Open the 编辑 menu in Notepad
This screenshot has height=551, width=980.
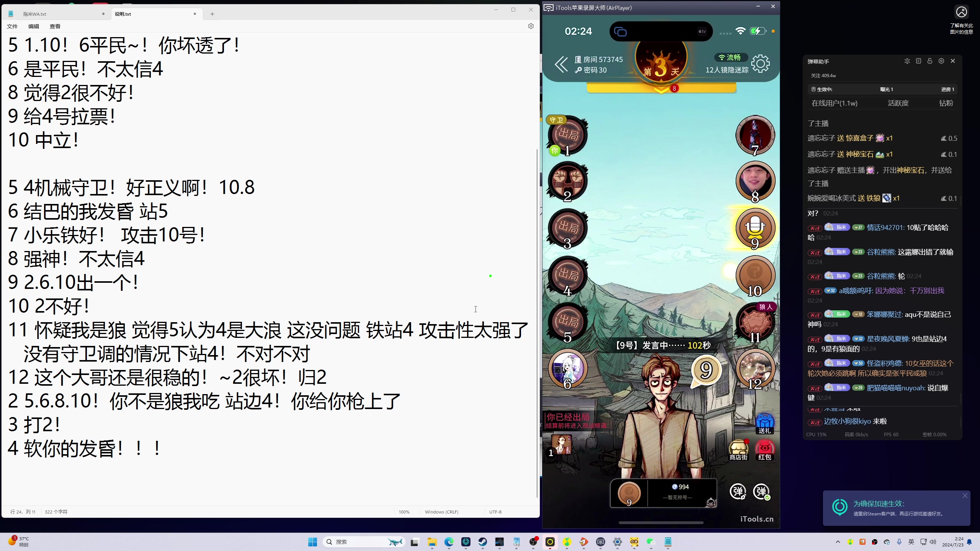[x=34, y=26]
